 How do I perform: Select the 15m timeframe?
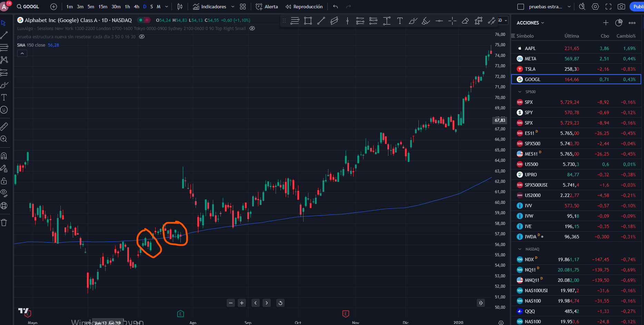(103, 7)
